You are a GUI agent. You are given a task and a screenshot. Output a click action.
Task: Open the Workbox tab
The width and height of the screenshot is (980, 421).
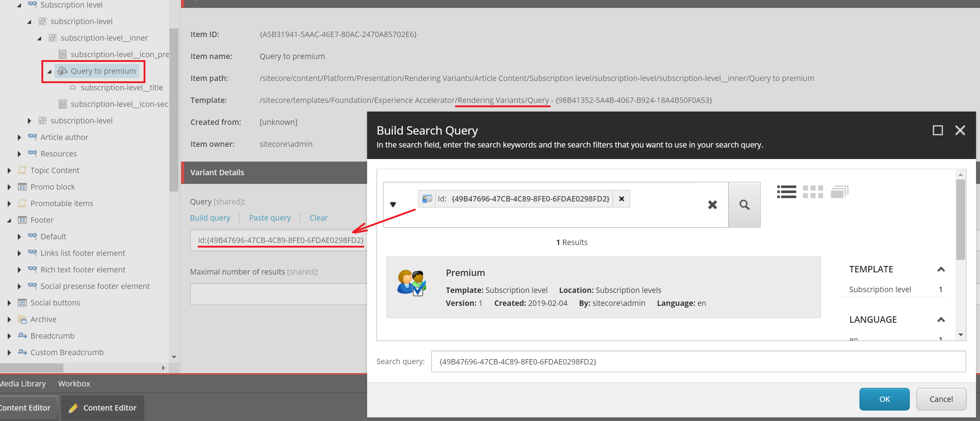coord(74,383)
